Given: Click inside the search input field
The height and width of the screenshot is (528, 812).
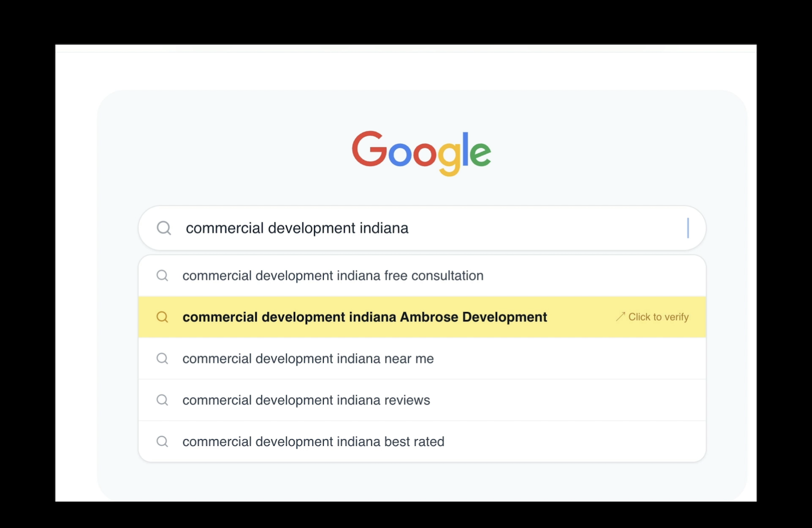Looking at the screenshot, I should coord(422,228).
